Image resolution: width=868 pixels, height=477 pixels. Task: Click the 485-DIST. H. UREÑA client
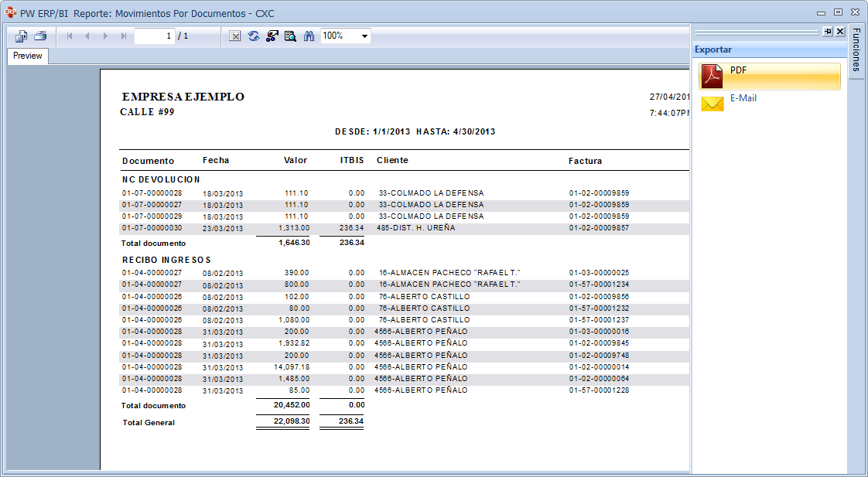pyautogui.click(x=415, y=228)
